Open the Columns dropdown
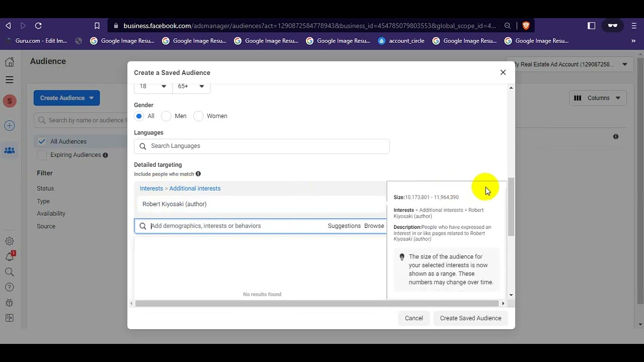 (x=598, y=98)
